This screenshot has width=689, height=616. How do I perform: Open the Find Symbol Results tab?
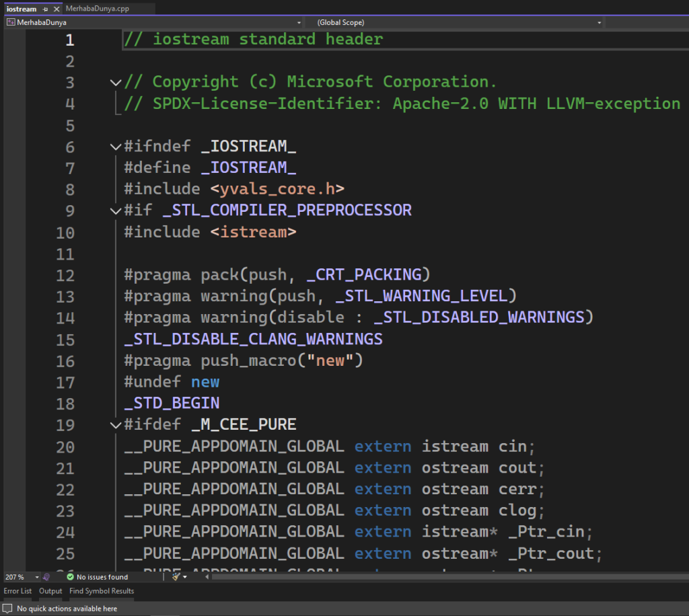coord(102,591)
